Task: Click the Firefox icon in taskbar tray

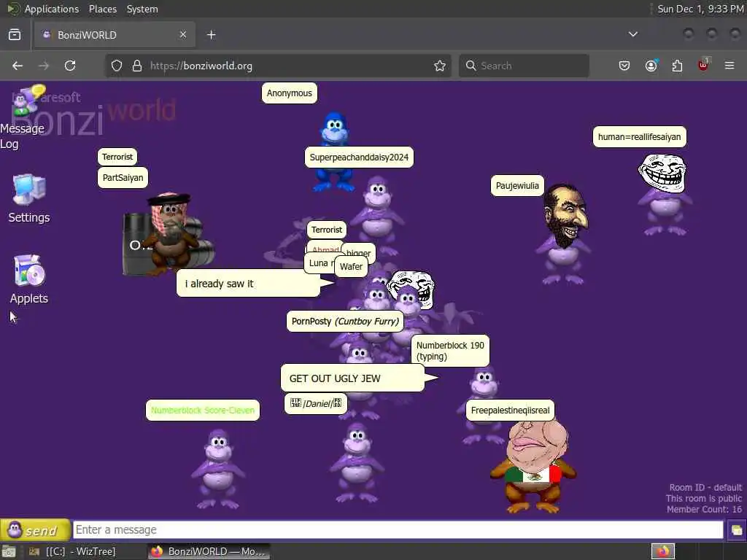Action: pos(662,551)
